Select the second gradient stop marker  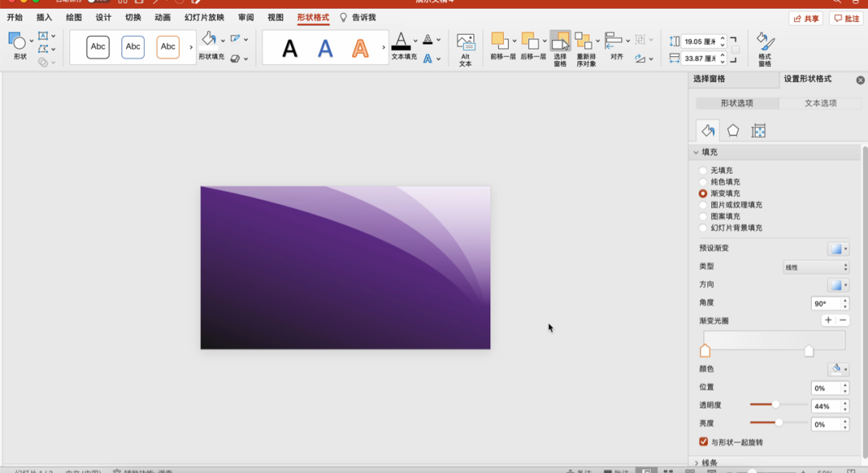809,352
